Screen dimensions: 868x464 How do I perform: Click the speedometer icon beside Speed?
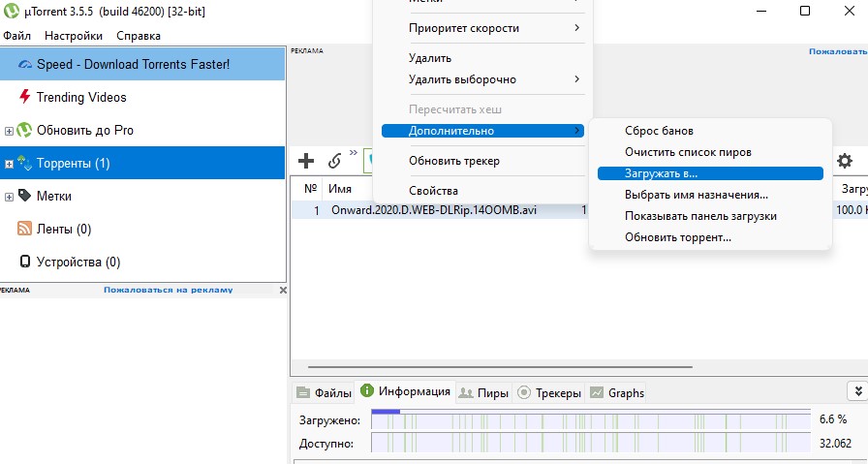[25, 64]
